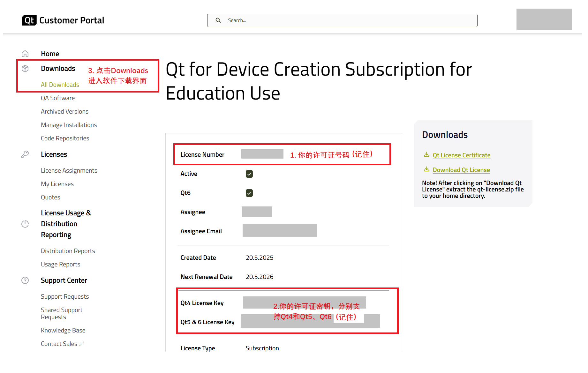Image resolution: width=588 pixels, height=373 pixels.
Task: Click the License Number label
Action: pos(202,155)
